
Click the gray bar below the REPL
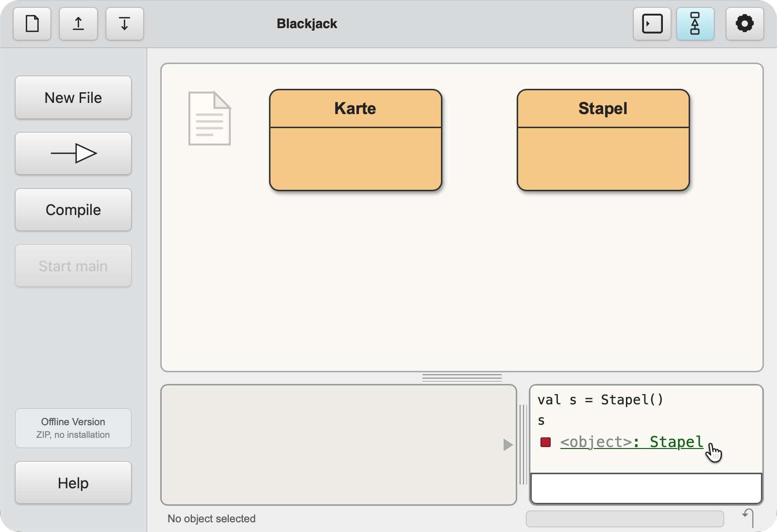pyautogui.click(x=625, y=519)
